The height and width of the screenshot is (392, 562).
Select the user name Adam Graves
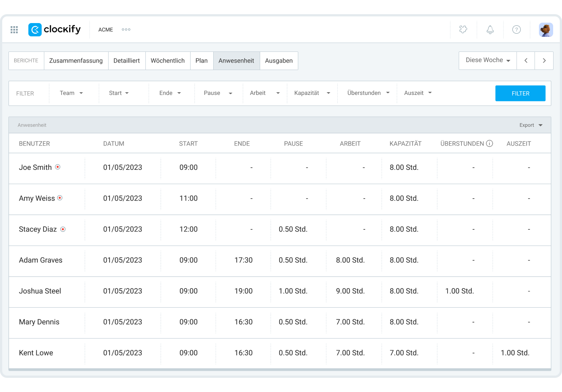41,260
